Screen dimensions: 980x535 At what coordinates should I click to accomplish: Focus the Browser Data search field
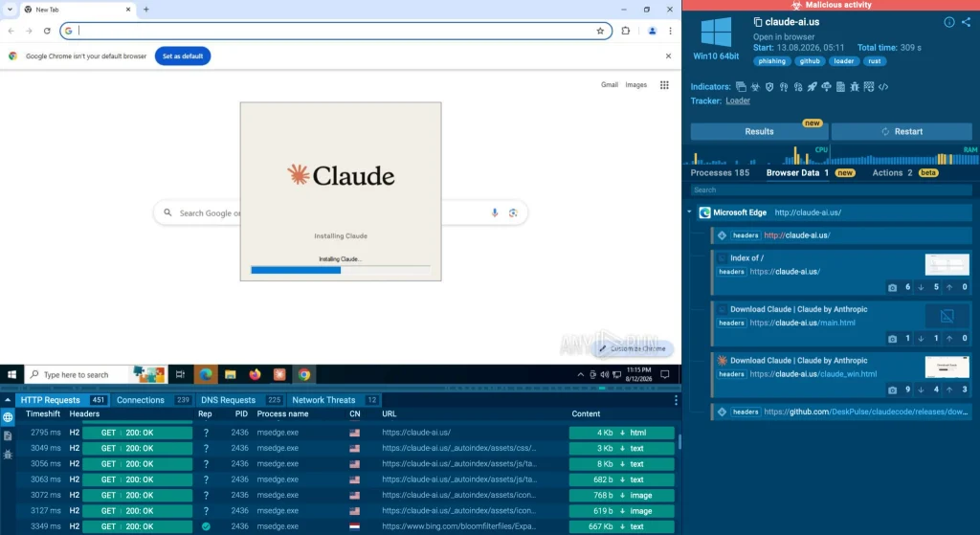click(x=832, y=190)
